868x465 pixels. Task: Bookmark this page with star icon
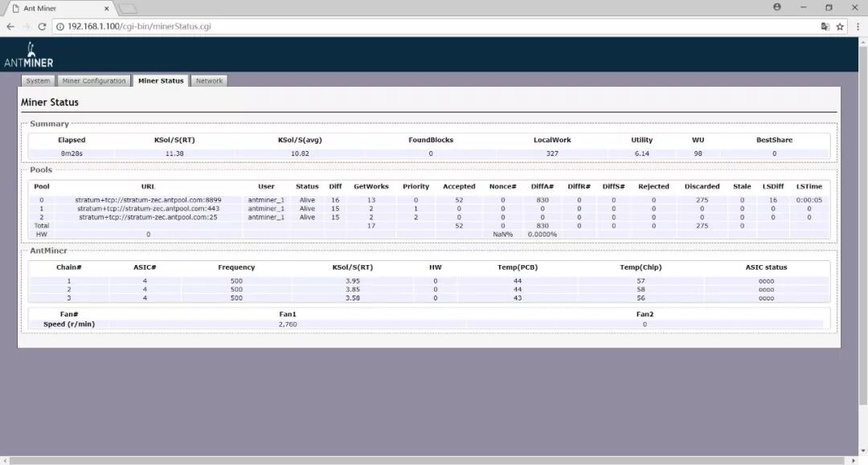click(x=840, y=27)
